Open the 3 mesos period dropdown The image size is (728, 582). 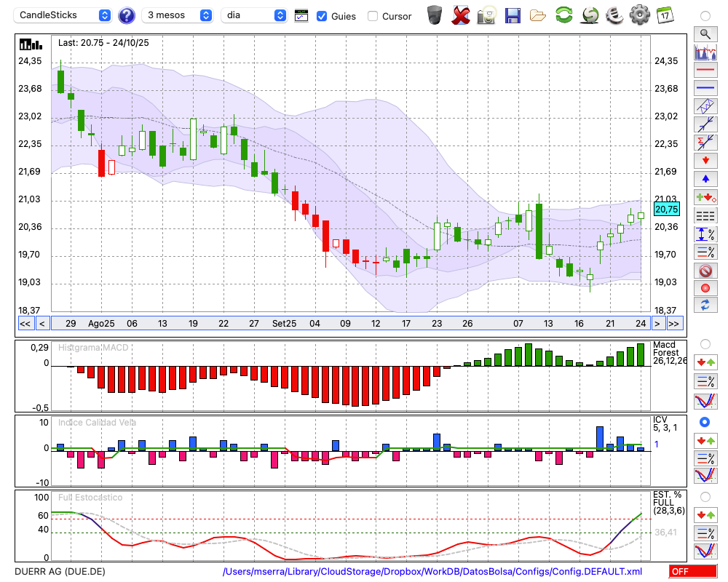click(x=178, y=15)
